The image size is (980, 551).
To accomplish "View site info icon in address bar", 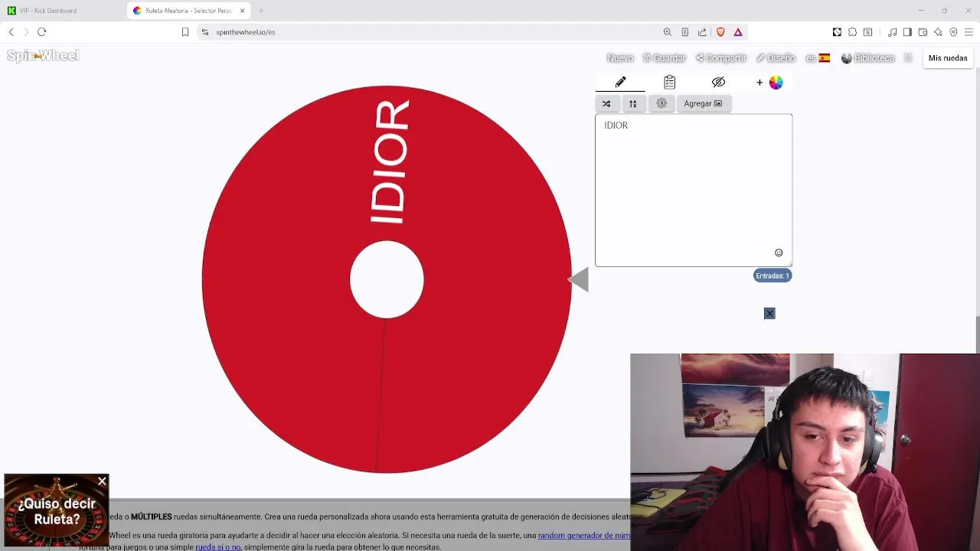I will pos(205,32).
